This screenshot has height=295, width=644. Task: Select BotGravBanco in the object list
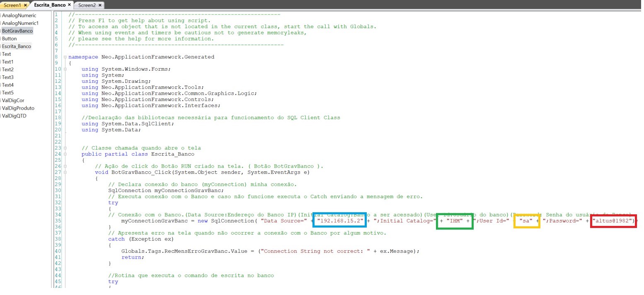pos(17,31)
